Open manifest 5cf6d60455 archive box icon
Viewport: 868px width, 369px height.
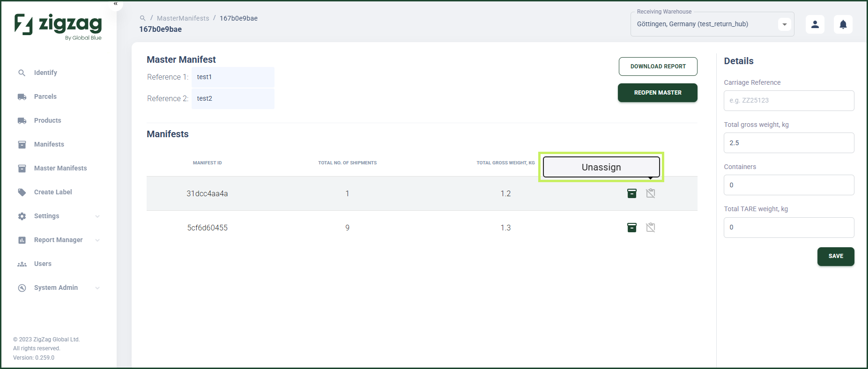(x=632, y=228)
